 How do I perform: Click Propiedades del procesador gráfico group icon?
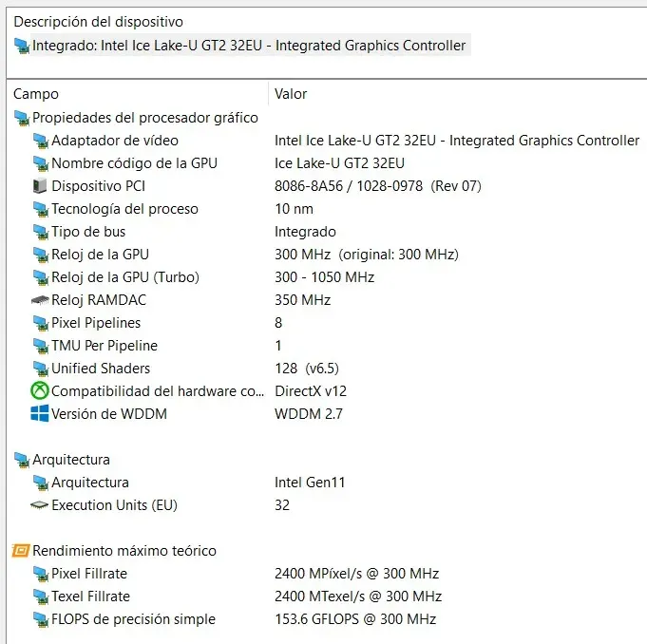[x=22, y=118]
